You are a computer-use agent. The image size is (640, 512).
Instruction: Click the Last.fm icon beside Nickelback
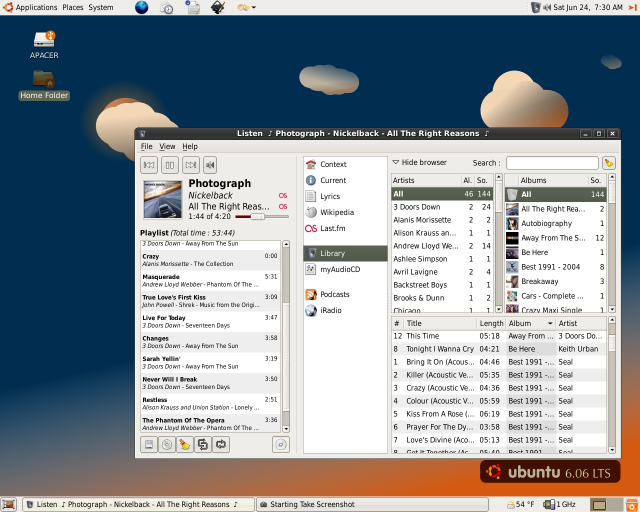[x=283, y=196]
